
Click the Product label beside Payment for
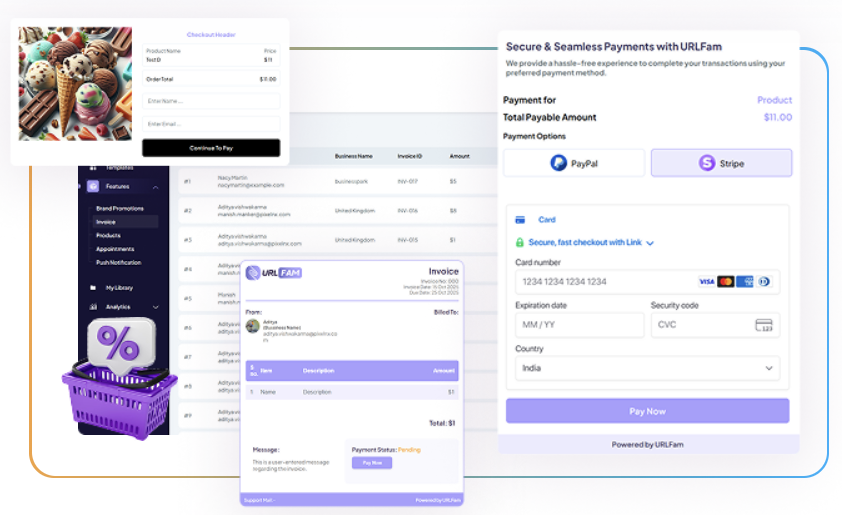tap(774, 100)
